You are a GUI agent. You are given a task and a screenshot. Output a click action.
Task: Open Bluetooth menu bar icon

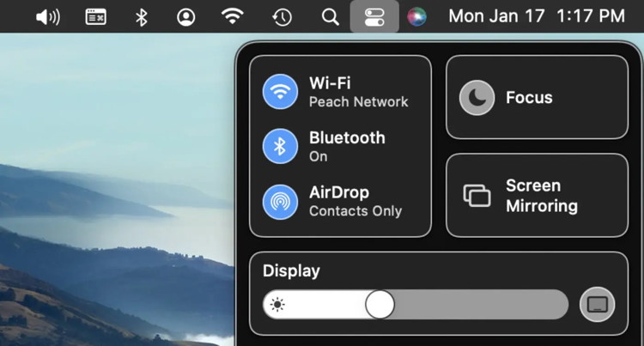(142, 17)
